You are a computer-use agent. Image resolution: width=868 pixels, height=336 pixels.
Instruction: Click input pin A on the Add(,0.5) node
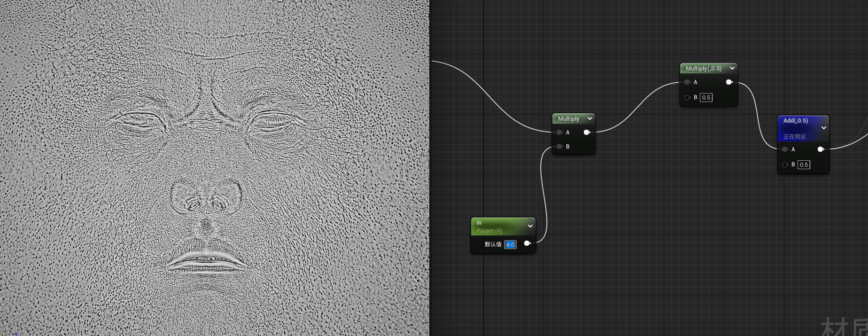point(785,149)
